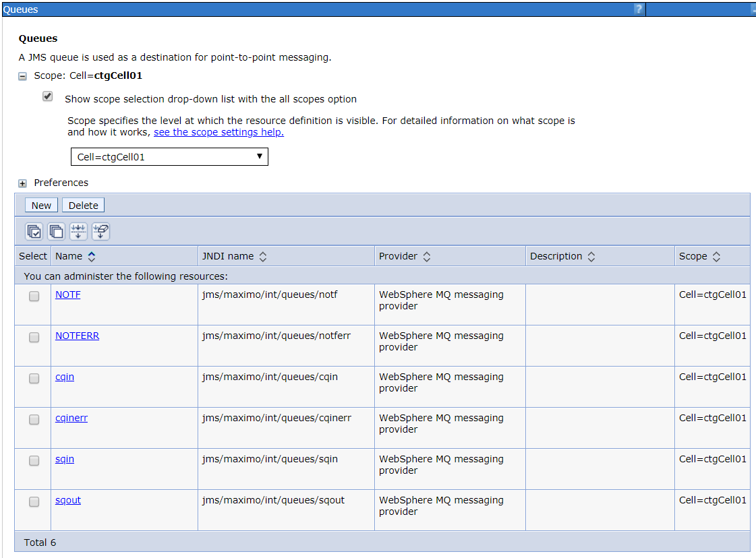Click the Select All items icon

(x=34, y=231)
